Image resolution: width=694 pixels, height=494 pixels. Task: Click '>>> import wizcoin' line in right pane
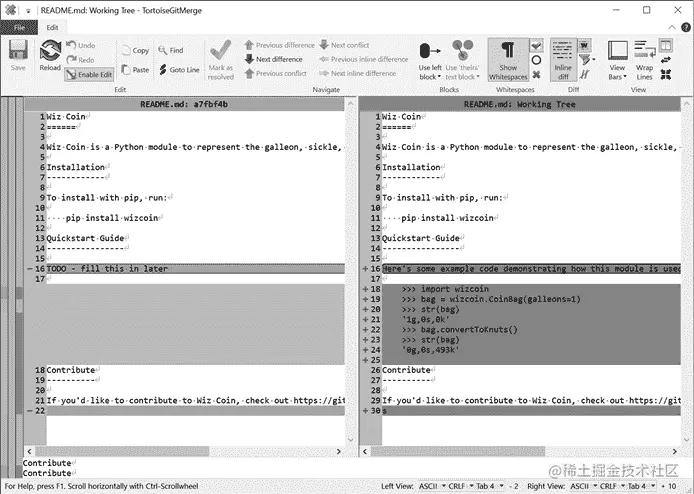tap(531, 289)
